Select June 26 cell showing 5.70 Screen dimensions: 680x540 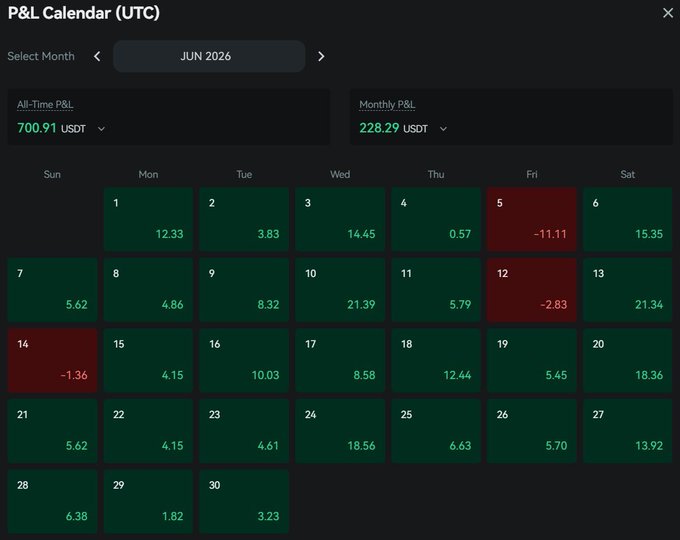point(532,431)
